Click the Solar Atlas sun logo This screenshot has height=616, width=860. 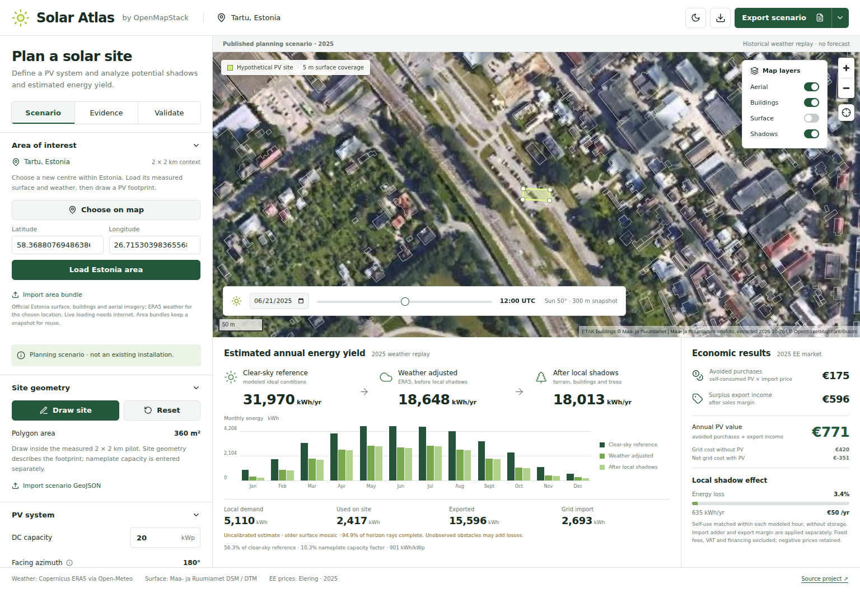click(x=21, y=18)
